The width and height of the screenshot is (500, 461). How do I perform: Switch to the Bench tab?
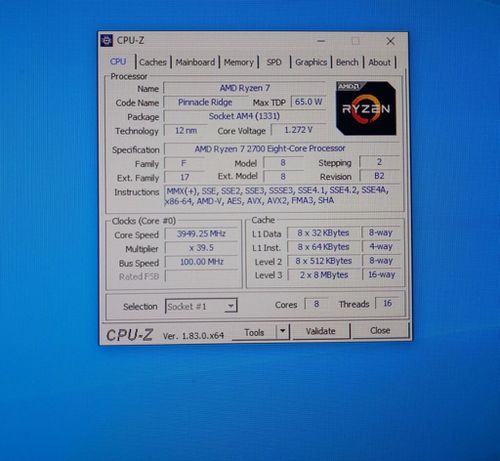(347, 62)
